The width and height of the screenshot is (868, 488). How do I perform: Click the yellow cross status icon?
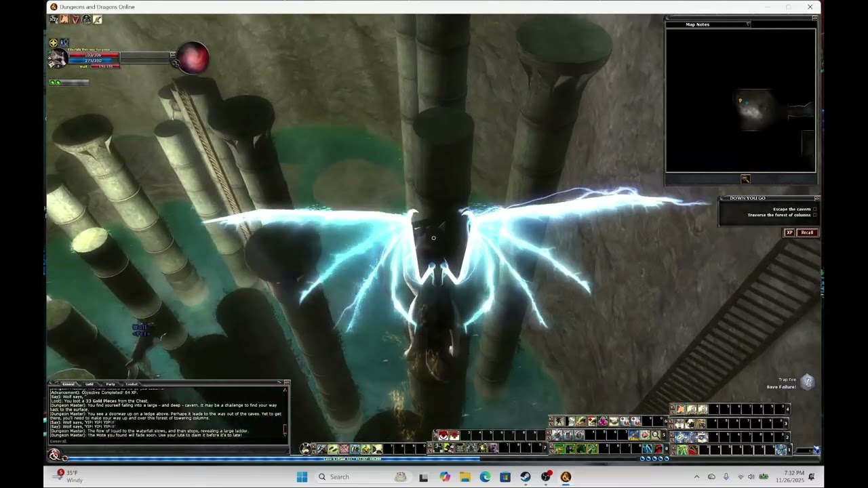tap(54, 43)
